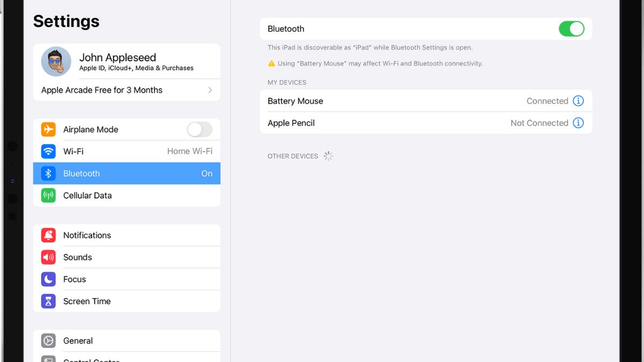644x362 pixels.
Task: Turn off the Bluetooth switch
Action: point(571,29)
